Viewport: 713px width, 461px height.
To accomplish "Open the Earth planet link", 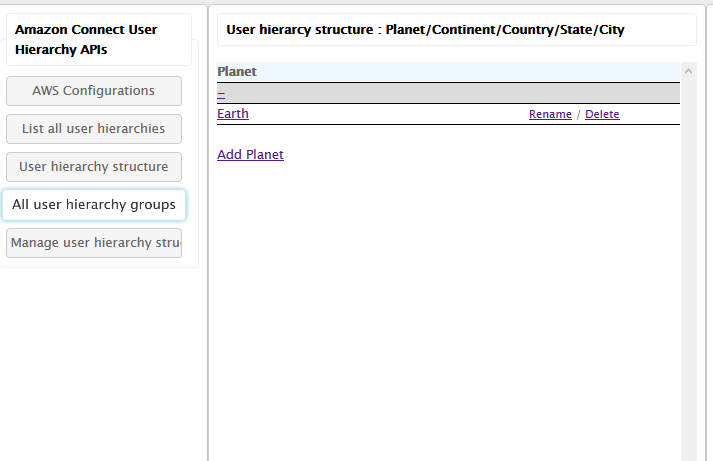I will pyautogui.click(x=233, y=114).
